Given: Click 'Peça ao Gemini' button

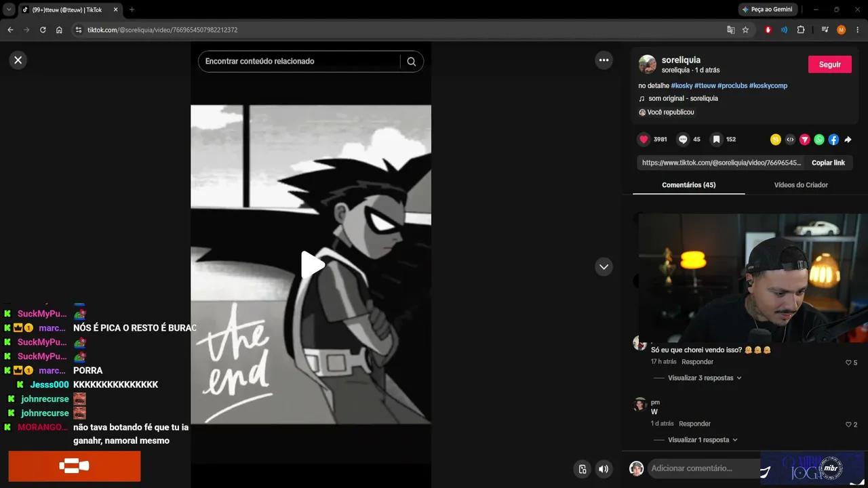Looking at the screenshot, I should [x=767, y=9].
